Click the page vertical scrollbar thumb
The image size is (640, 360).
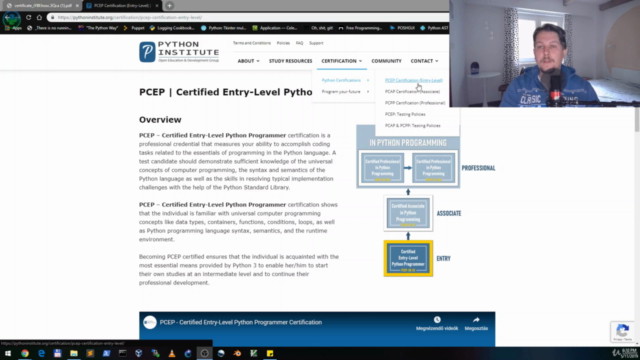[x=637, y=120]
